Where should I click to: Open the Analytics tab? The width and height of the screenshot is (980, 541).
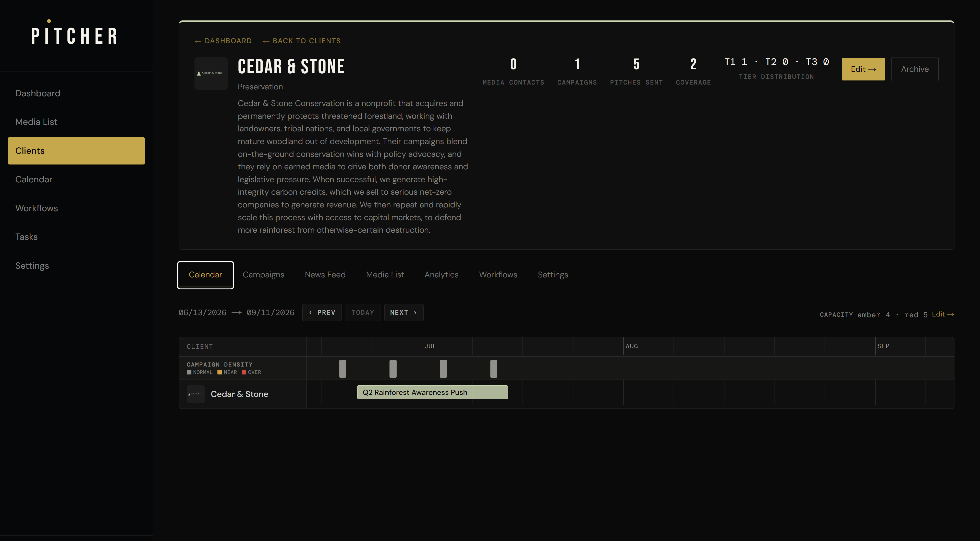click(x=441, y=275)
